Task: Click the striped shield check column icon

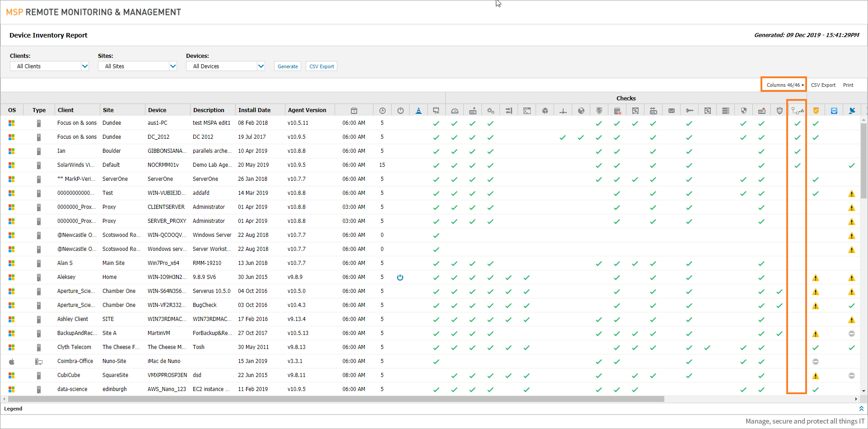Action: [599, 110]
